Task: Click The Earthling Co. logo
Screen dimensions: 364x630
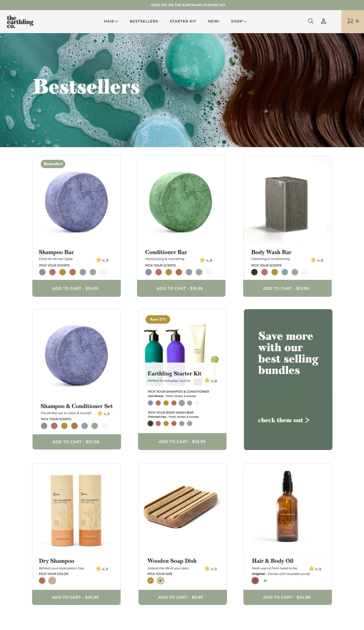Action: (20, 22)
